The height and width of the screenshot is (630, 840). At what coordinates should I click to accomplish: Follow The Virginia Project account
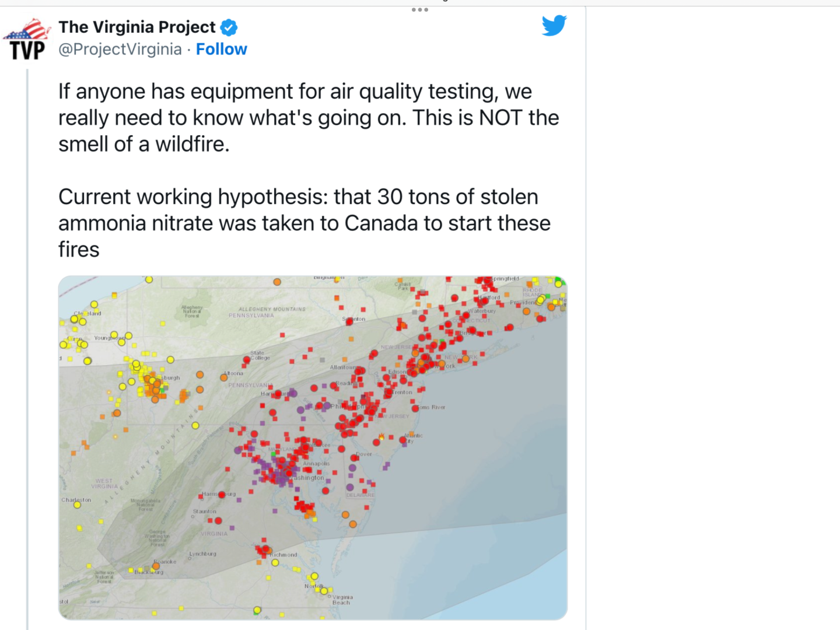pos(222,50)
